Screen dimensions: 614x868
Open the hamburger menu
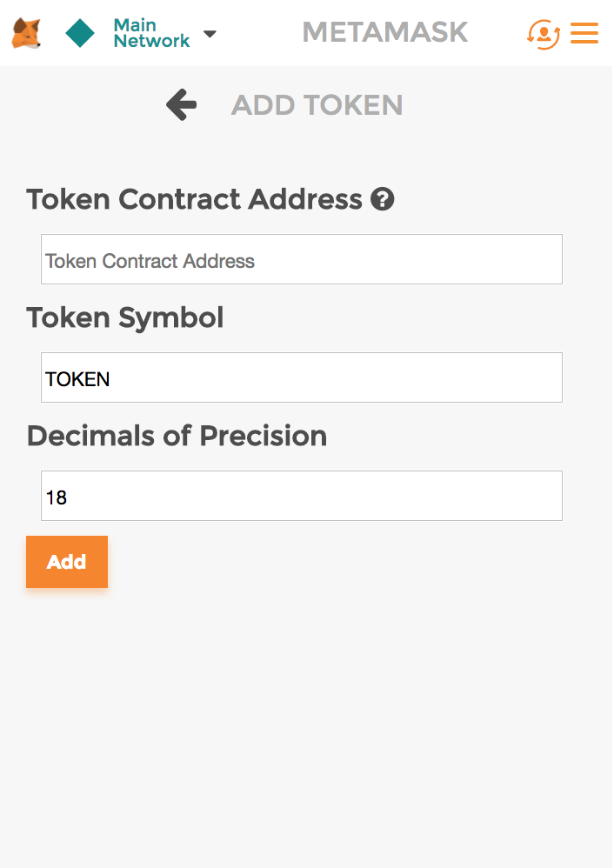[584, 34]
